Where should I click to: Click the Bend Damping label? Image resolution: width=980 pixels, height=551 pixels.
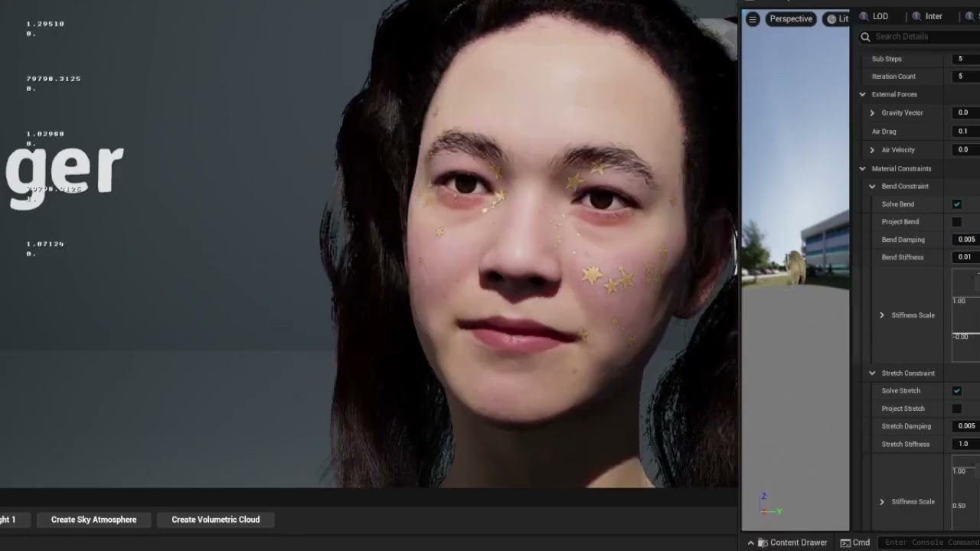click(x=903, y=240)
